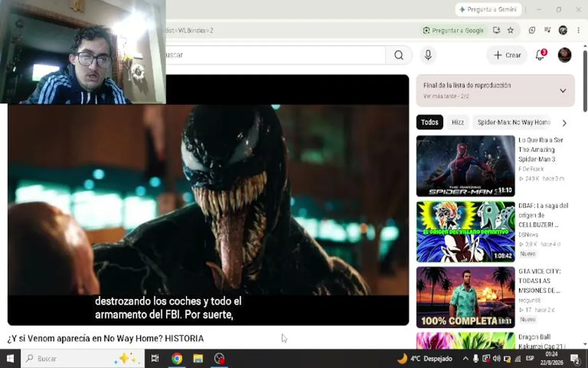This screenshot has height=368, width=588.
Task: Click the Final de la lista de reproducción heading
Action: tap(467, 85)
